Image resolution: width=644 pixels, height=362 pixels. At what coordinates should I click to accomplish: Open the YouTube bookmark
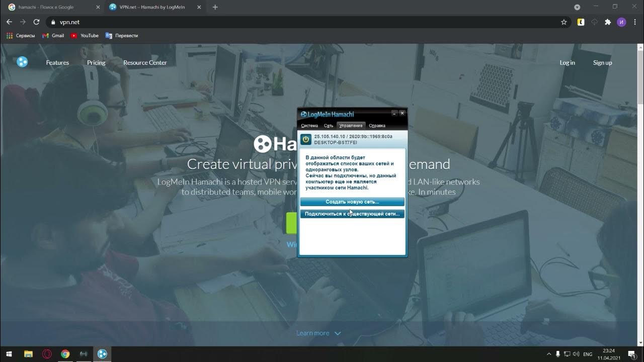85,36
